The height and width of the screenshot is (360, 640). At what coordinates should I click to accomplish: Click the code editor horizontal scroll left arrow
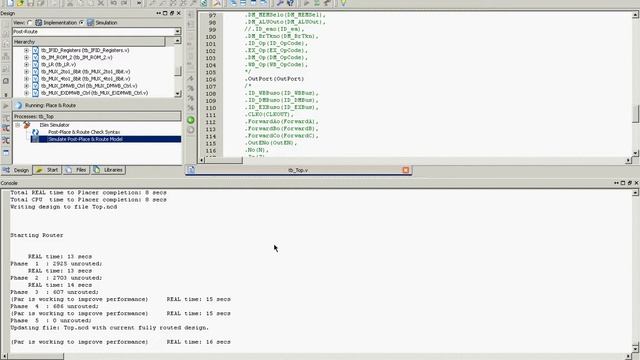pos(202,160)
